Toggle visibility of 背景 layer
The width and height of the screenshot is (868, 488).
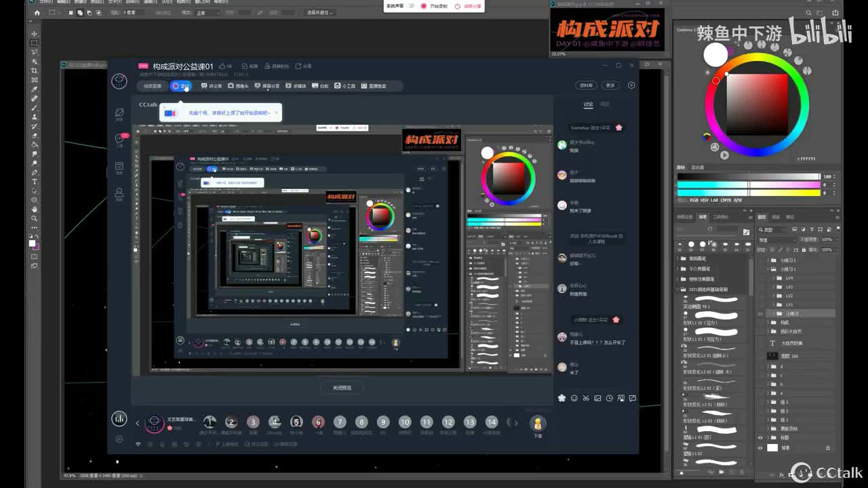(760, 448)
